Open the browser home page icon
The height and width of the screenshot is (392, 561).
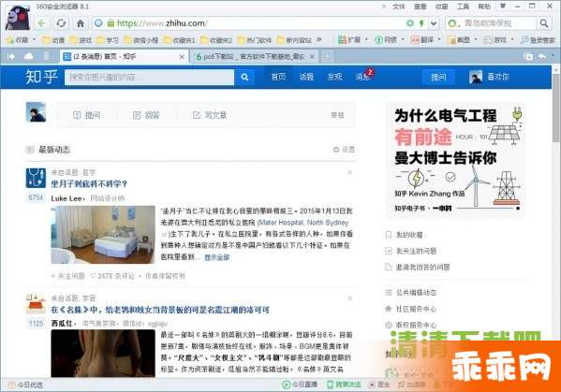click(81, 23)
